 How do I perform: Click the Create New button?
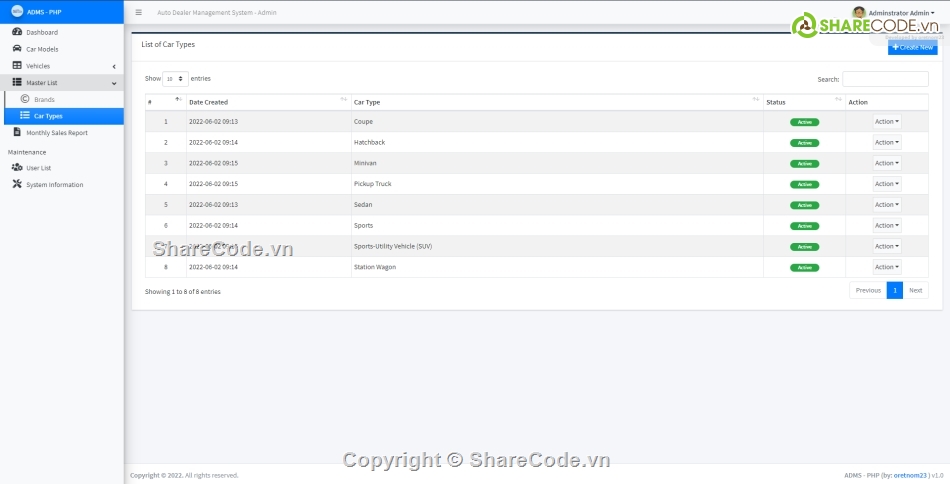(912, 47)
